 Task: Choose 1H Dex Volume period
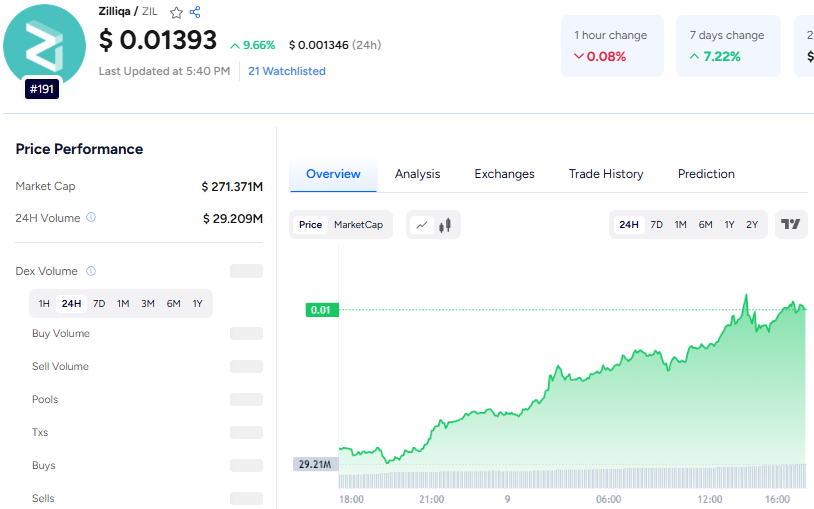click(44, 303)
